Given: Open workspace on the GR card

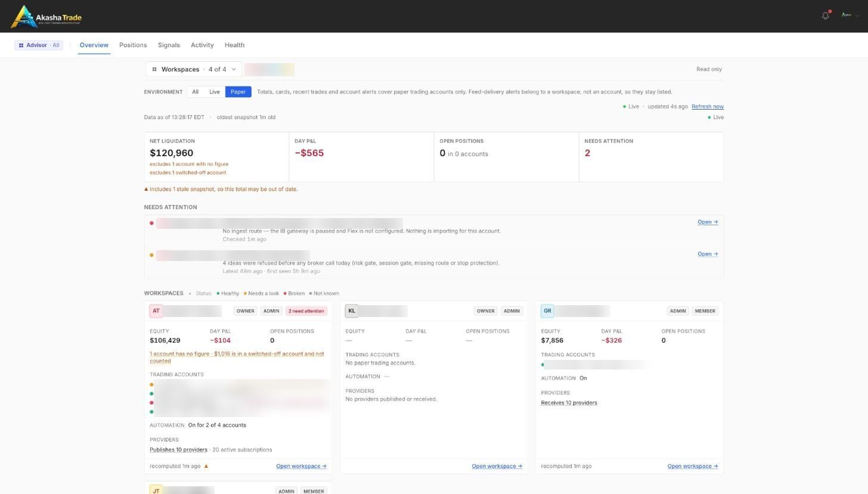Looking at the screenshot, I should (x=692, y=467).
